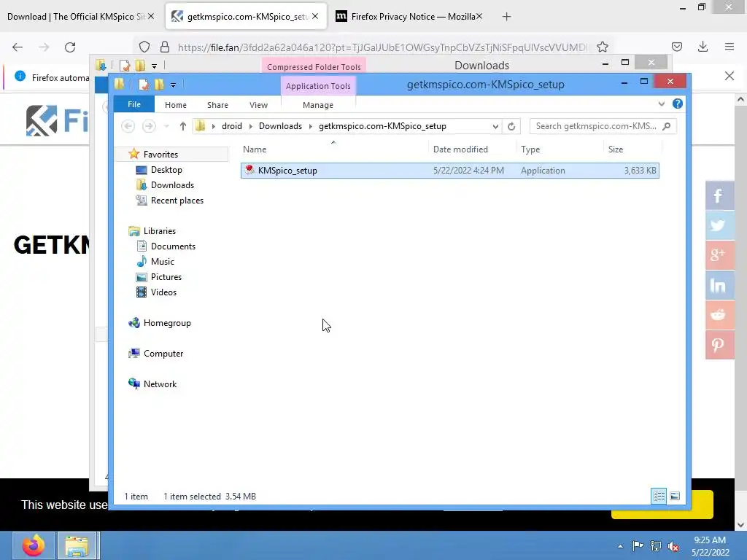Open Videos library

click(x=163, y=292)
